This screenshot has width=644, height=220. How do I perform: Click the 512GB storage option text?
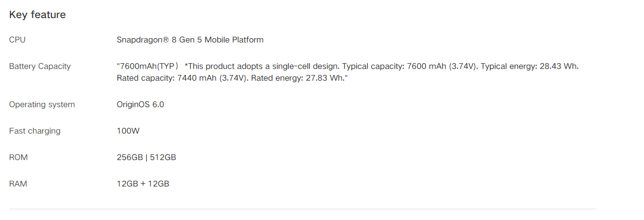162,157
